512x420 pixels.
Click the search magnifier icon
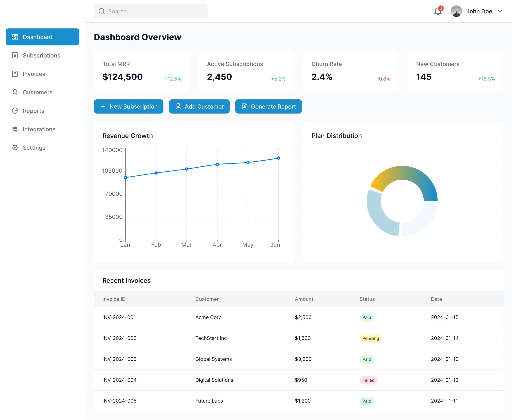tap(102, 11)
